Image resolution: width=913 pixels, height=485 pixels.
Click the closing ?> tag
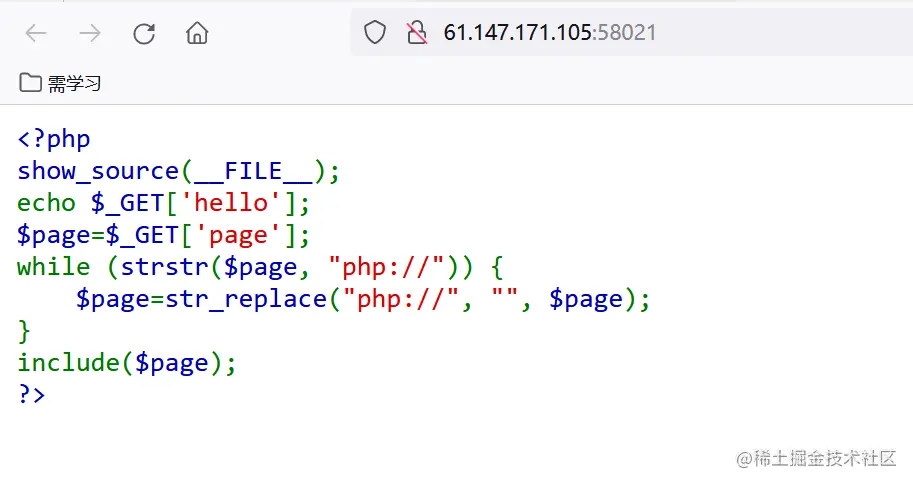(x=31, y=394)
